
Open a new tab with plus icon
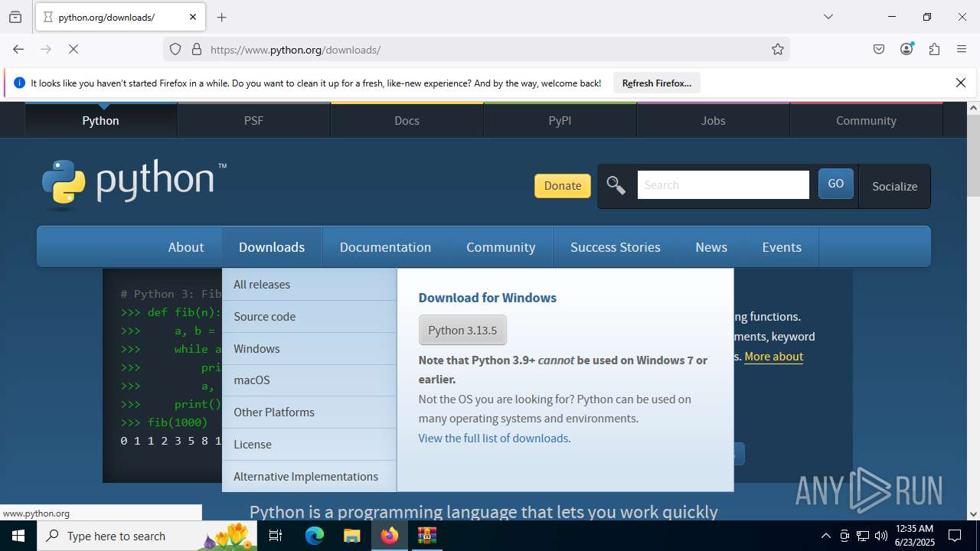pyautogui.click(x=222, y=17)
